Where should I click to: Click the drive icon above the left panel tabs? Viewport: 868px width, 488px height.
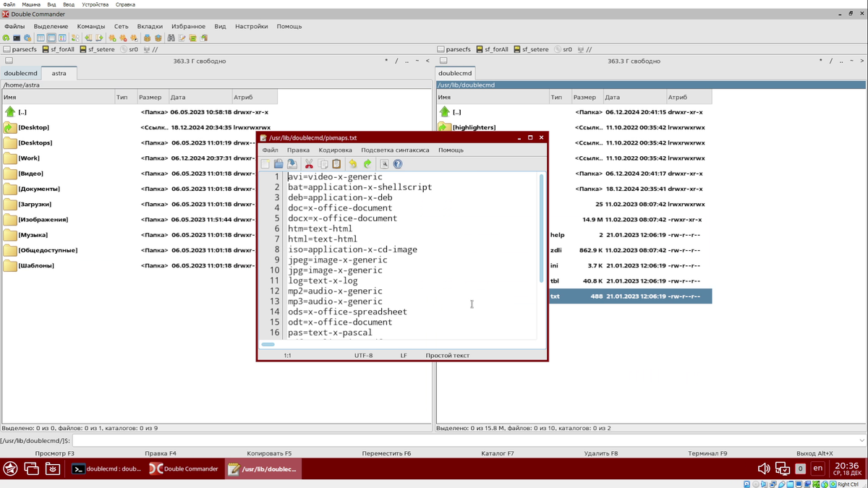(9, 61)
